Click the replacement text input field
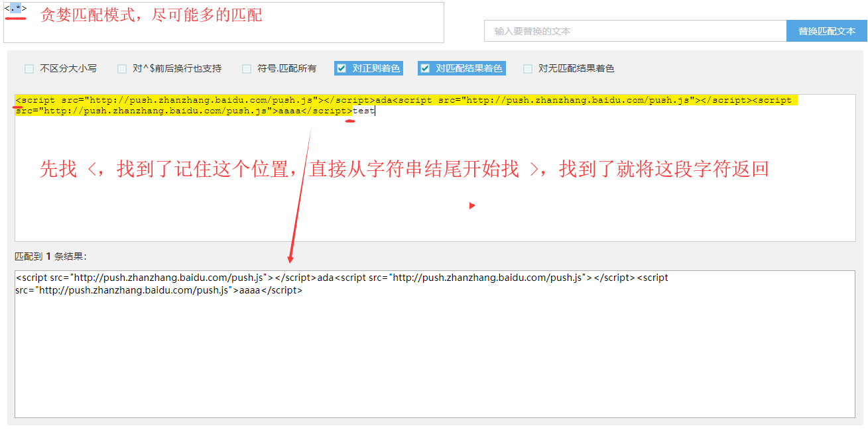This screenshot has height=430, width=868. pos(635,31)
